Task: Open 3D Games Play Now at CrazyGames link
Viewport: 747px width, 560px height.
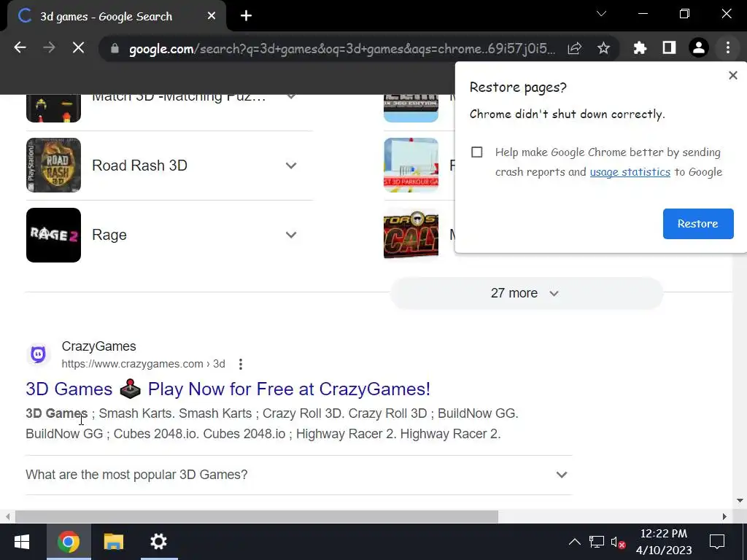Action: click(228, 389)
